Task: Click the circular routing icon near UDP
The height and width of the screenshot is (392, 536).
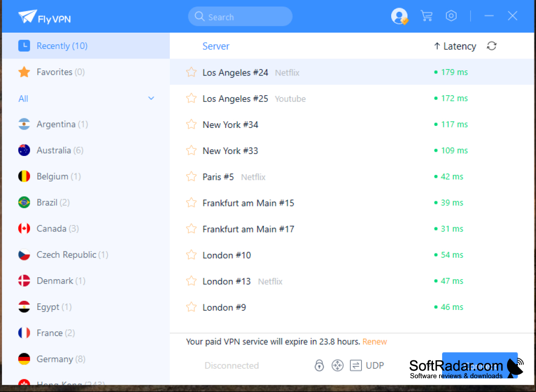Action: point(338,365)
